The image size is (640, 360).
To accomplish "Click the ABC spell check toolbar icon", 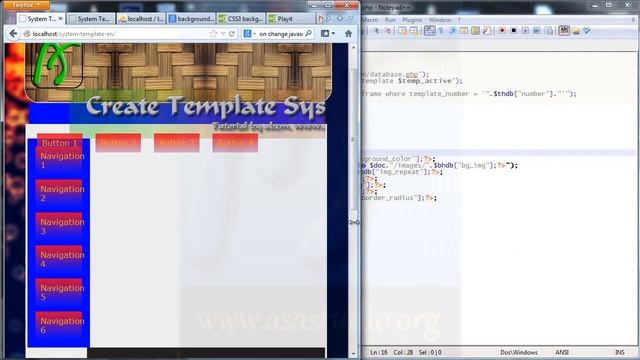I will pyautogui.click(x=564, y=31).
